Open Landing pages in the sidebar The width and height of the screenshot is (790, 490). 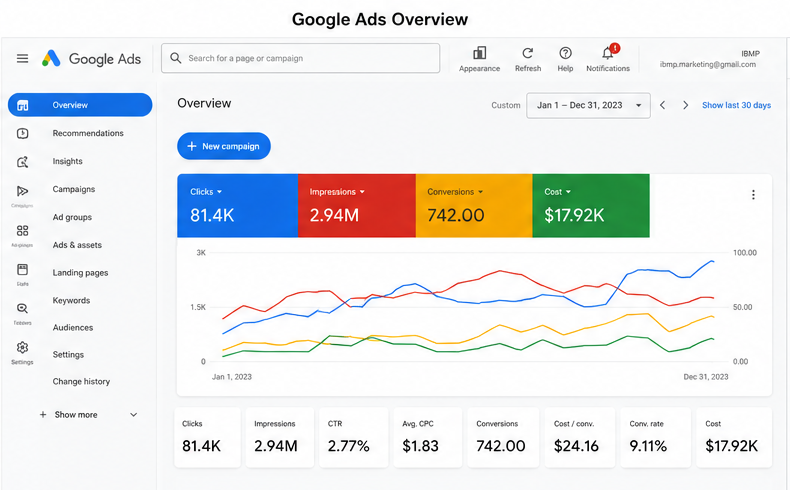[80, 272]
